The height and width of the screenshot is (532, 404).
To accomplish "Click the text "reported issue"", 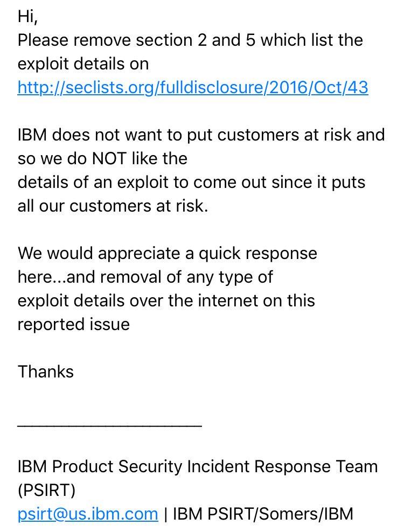I will coord(74,324).
